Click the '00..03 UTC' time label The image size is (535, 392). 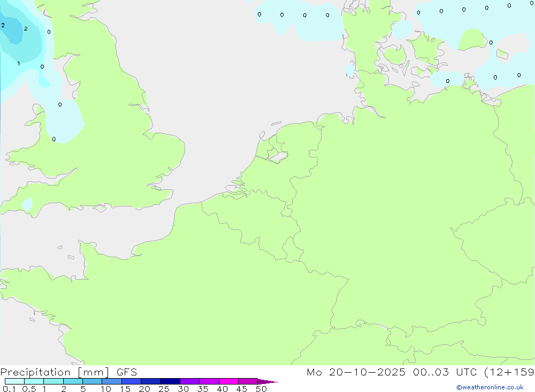pos(445,372)
